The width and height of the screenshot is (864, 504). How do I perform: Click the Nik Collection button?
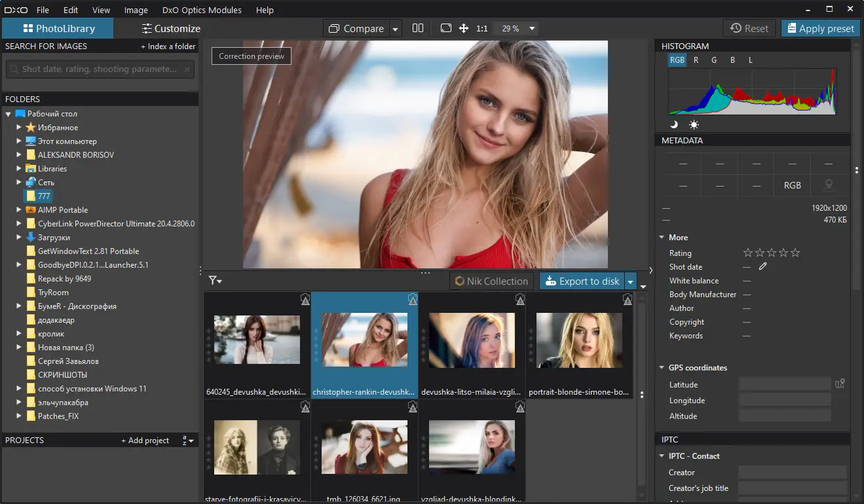click(x=491, y=281)
